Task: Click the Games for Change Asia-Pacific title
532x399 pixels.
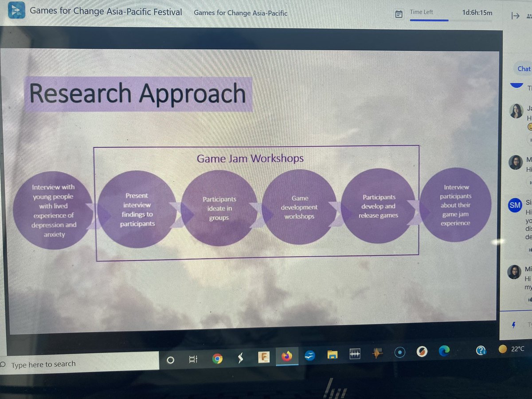Action: [240, 13]
